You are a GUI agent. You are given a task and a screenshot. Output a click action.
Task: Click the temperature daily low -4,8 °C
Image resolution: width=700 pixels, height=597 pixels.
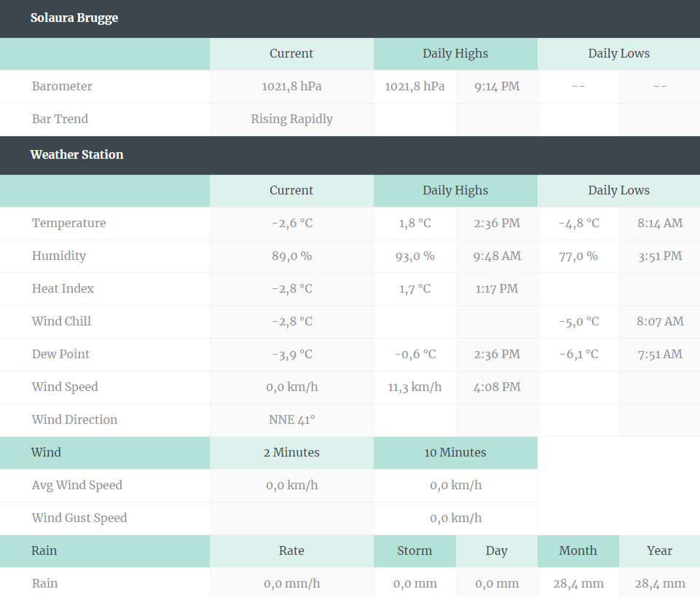tap(578, 223)
